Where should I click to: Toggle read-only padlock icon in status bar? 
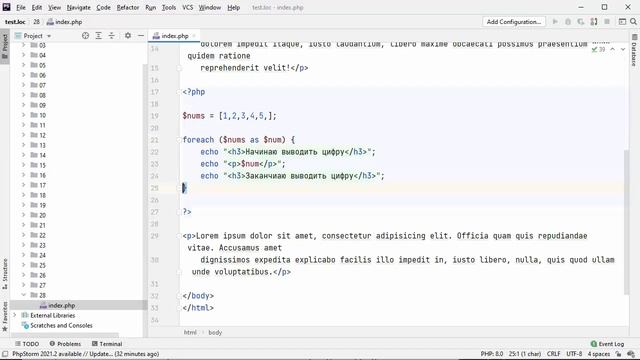tap(618, 354)
